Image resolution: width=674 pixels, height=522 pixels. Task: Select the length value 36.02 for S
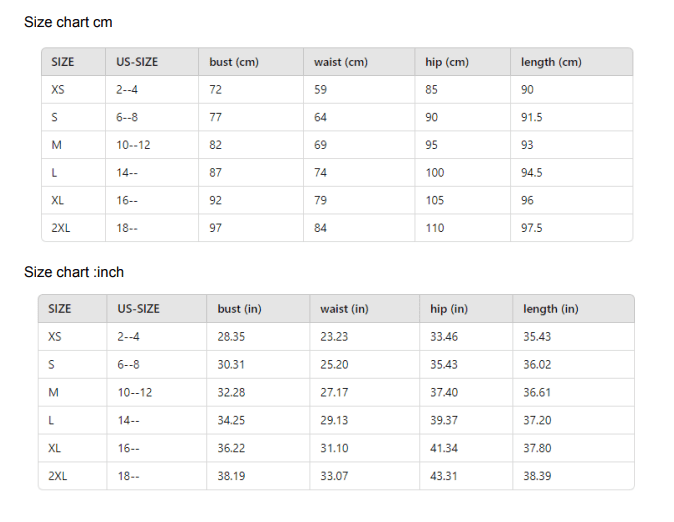[x=537, y=365]
